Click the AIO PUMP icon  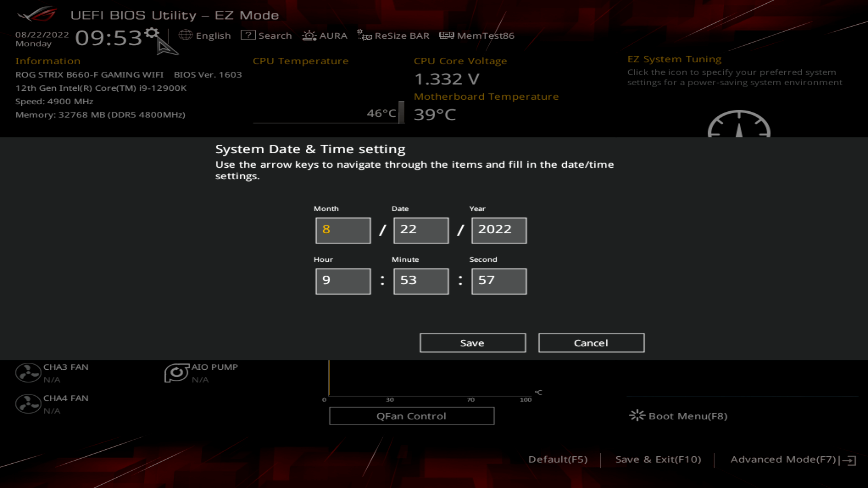(176, 373)
